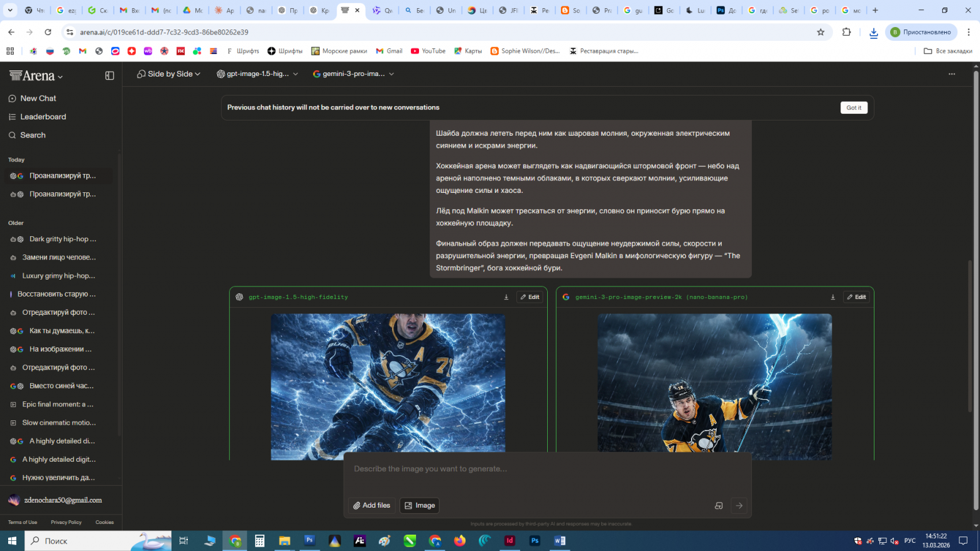
Task: Download the gemini-3-pro generated image
Action: (832, 297)
